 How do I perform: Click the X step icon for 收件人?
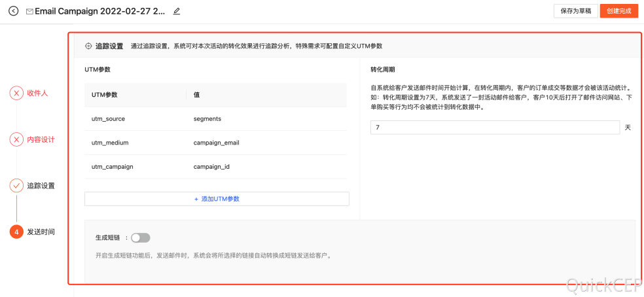tap(16, 94)
